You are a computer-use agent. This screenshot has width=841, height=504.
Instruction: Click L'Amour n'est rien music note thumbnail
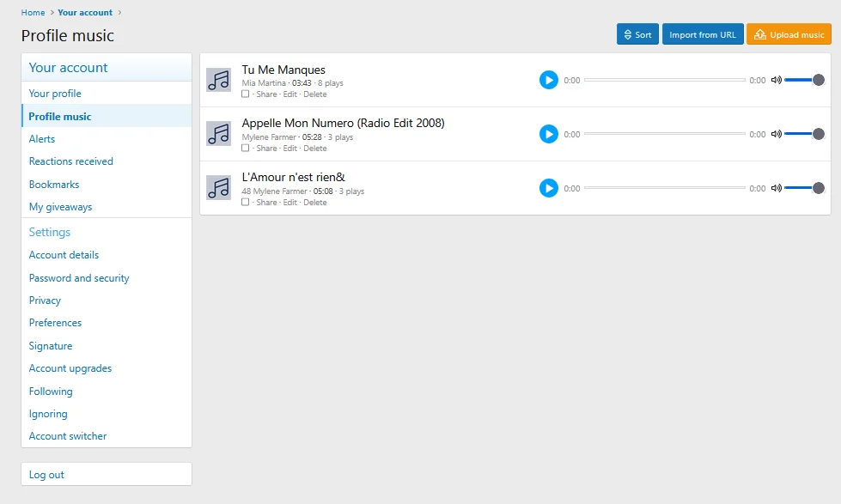pyautogui.click(x=219, y=188)
